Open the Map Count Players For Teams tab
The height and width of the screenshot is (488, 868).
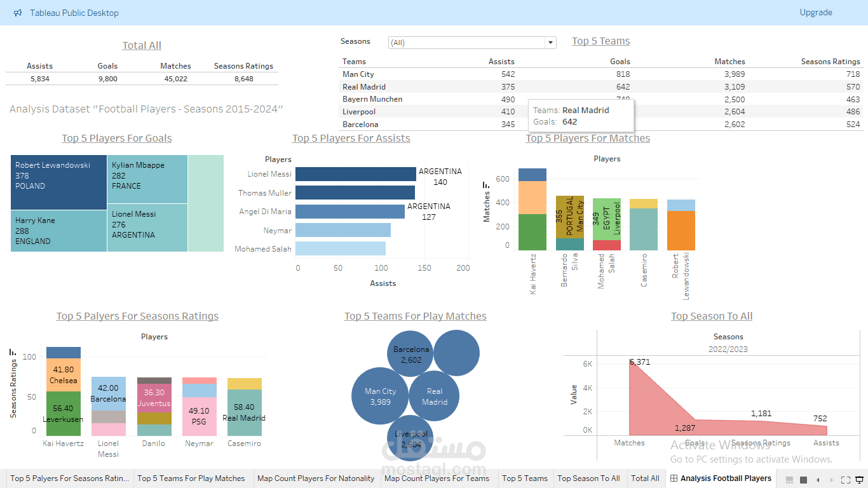[x=437, y=478]
